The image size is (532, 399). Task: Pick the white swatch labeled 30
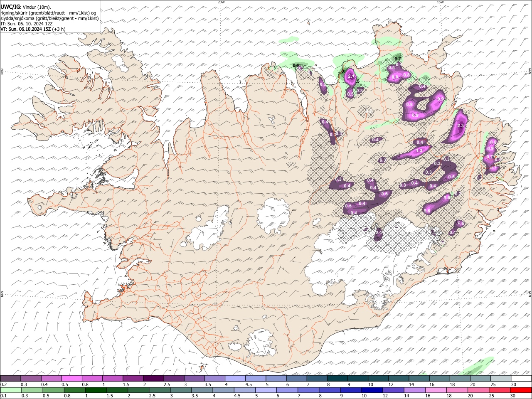click(x=522, y=379)
